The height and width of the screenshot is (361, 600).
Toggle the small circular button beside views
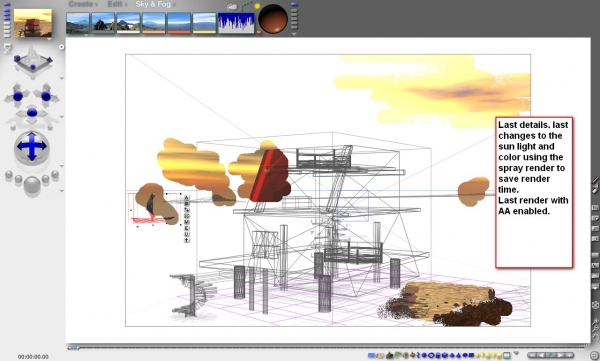tap(61, 47)
